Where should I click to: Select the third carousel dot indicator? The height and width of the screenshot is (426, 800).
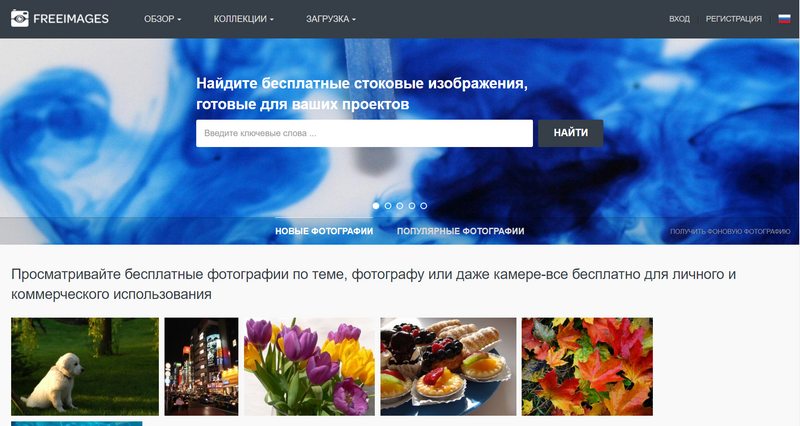pyautogui.click(x=399, y=206)
